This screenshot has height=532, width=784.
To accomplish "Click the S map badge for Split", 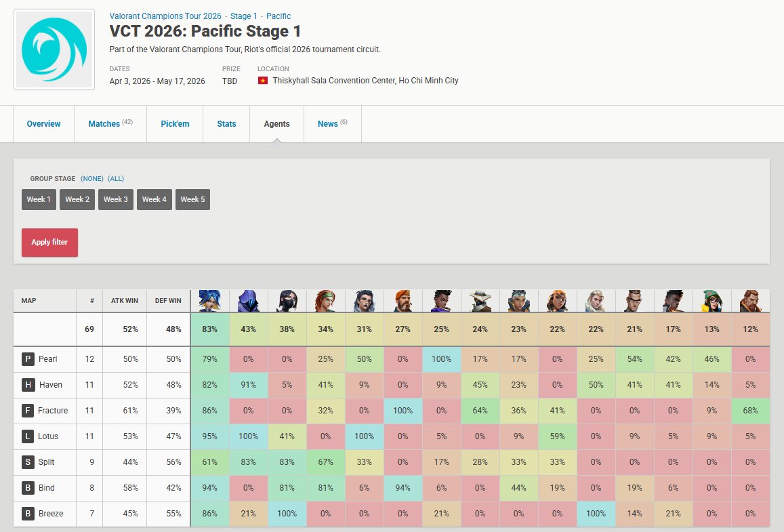I will (x=28, y=462).
